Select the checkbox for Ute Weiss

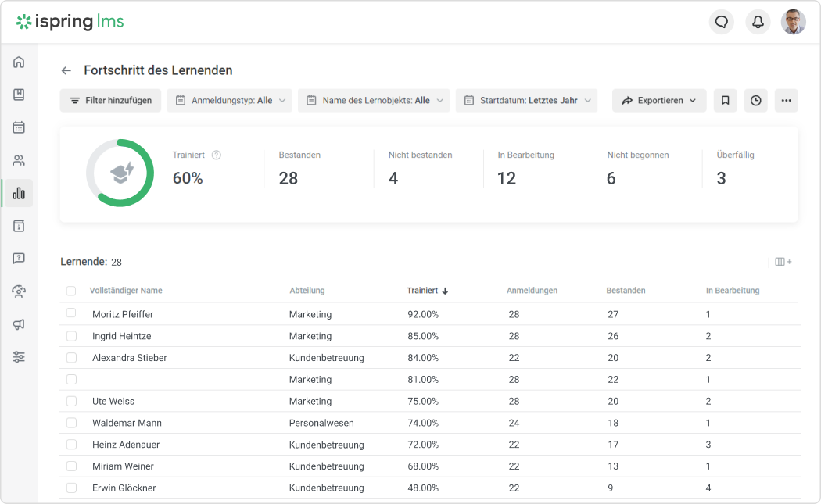click(71, 401)
